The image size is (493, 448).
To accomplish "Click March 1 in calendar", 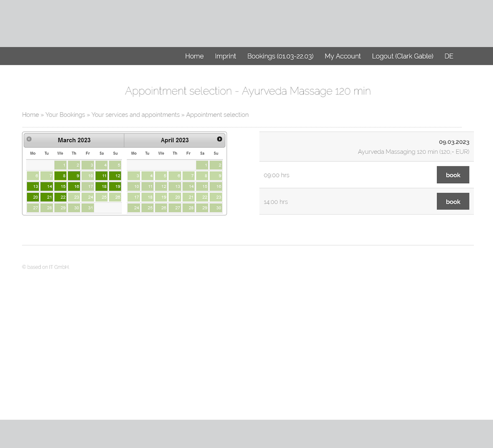I will pyautogui.click(x=60, y=165).
